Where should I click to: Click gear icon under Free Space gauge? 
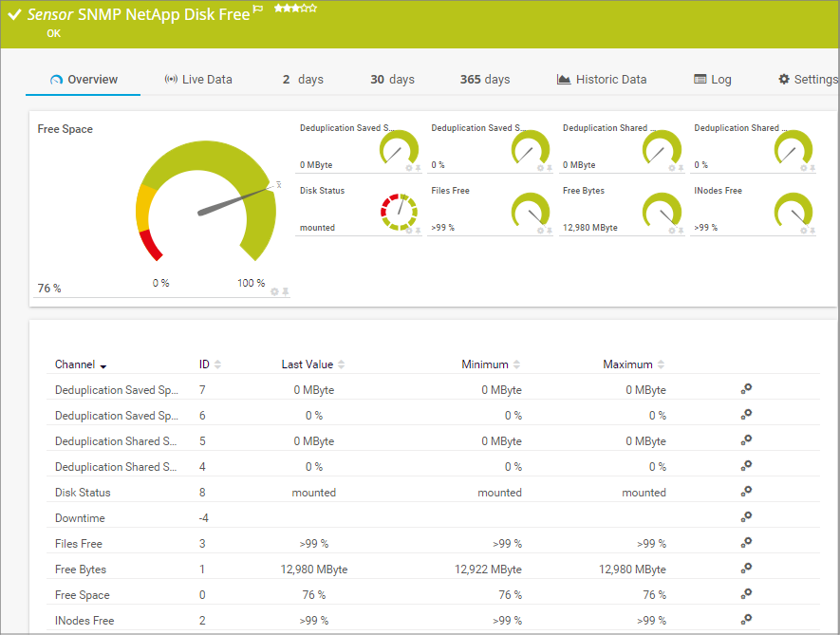pyautogui.click(x=274, y=291)
